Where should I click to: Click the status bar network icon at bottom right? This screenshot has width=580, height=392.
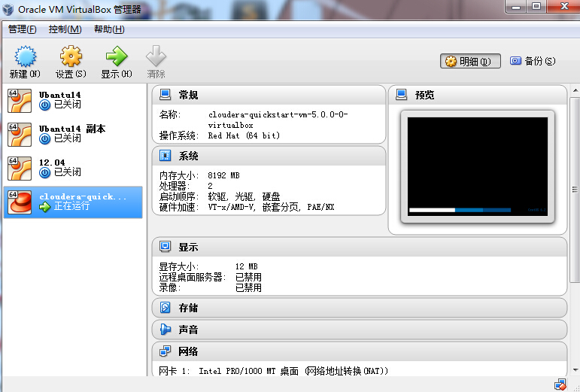point(560,384)
